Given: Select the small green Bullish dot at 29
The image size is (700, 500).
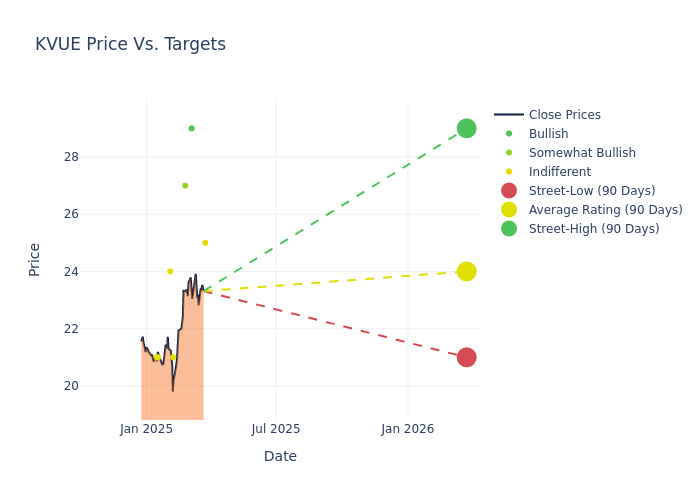Looking at the screenshot, I should tap(191, 128).
